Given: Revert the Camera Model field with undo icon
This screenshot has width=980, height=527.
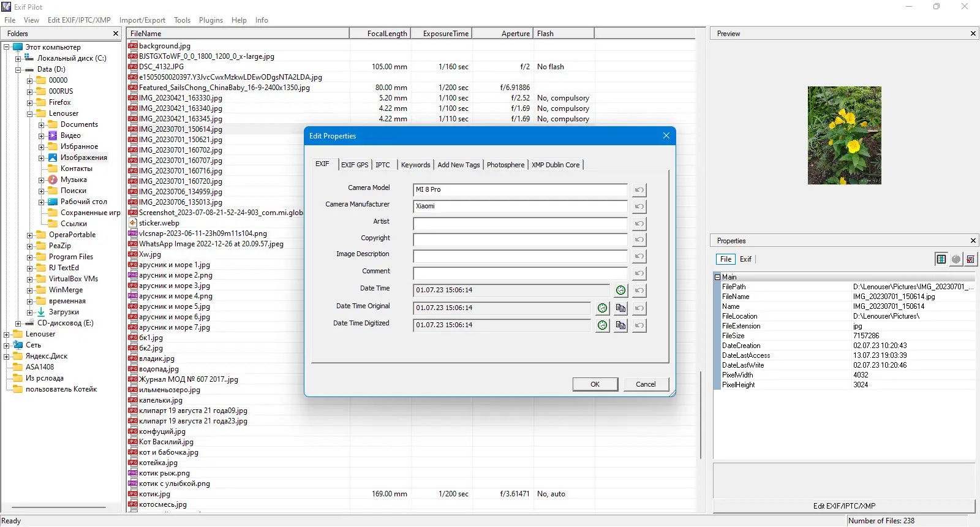Looking at the screenshot, I should pos(639,190).
